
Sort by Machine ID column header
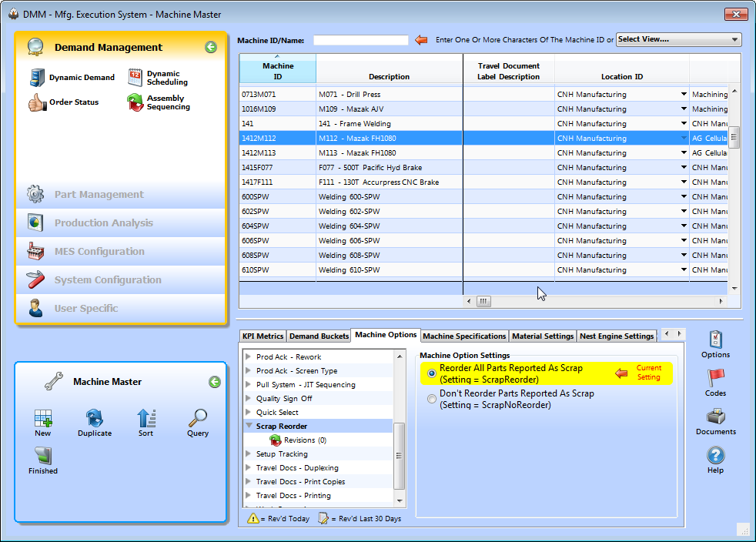(x=278, y=69)
